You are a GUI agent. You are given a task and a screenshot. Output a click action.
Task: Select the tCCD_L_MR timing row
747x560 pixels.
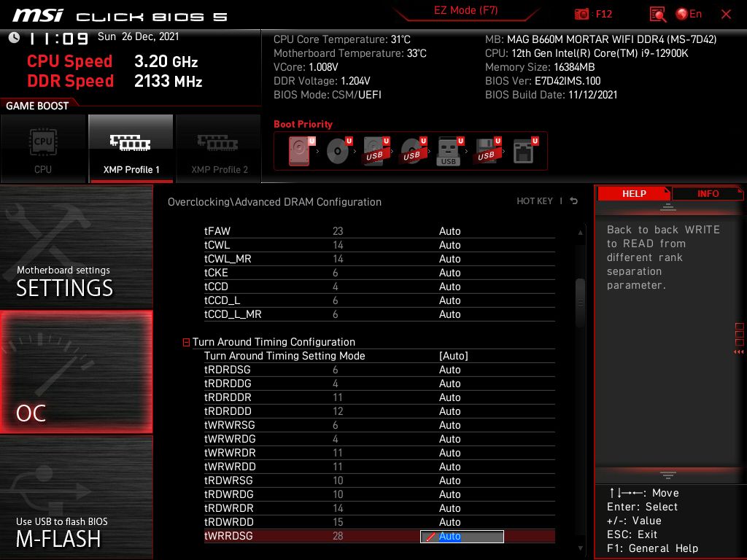pos(379,314)
